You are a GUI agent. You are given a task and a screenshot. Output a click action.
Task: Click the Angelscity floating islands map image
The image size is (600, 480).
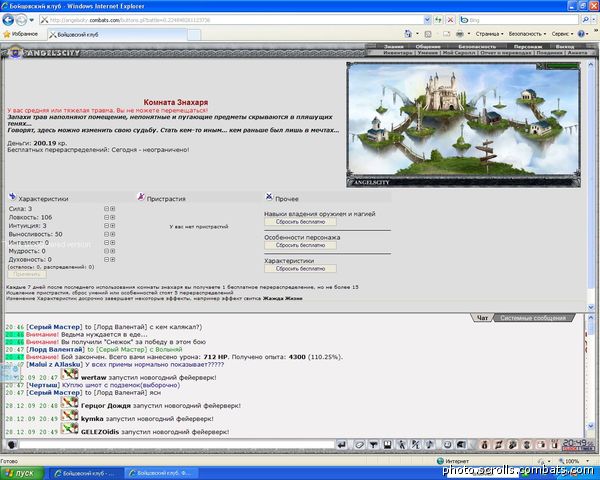[463, 124]
